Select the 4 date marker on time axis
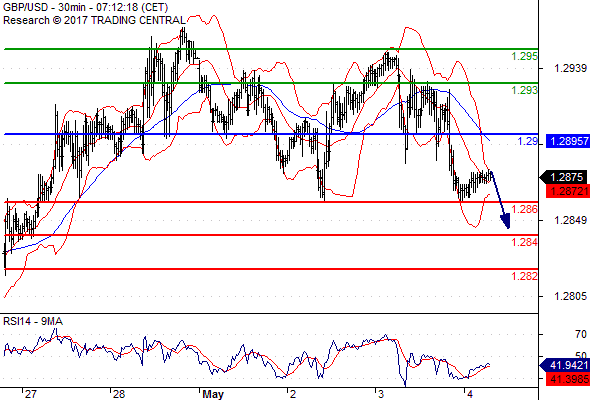Image resolution: width=590 pixels, height=400 pixels. tap(470, 394)
